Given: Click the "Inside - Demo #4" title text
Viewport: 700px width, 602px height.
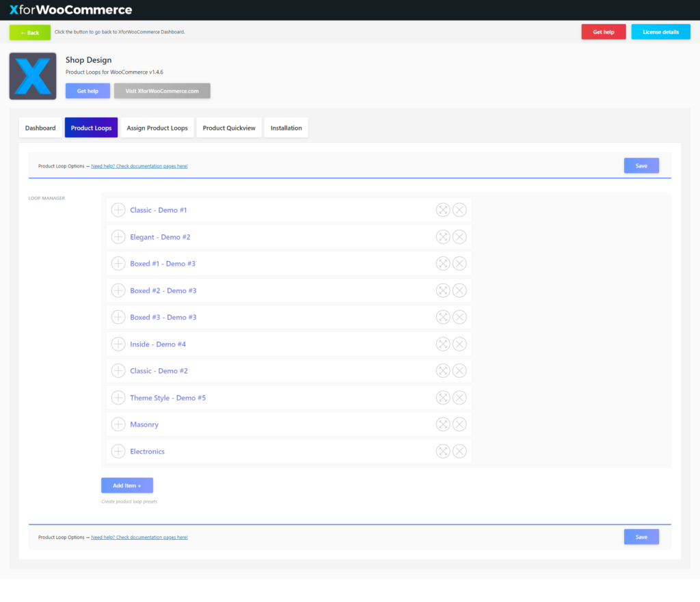Looking at the screenshot, I should coord(158,344).
